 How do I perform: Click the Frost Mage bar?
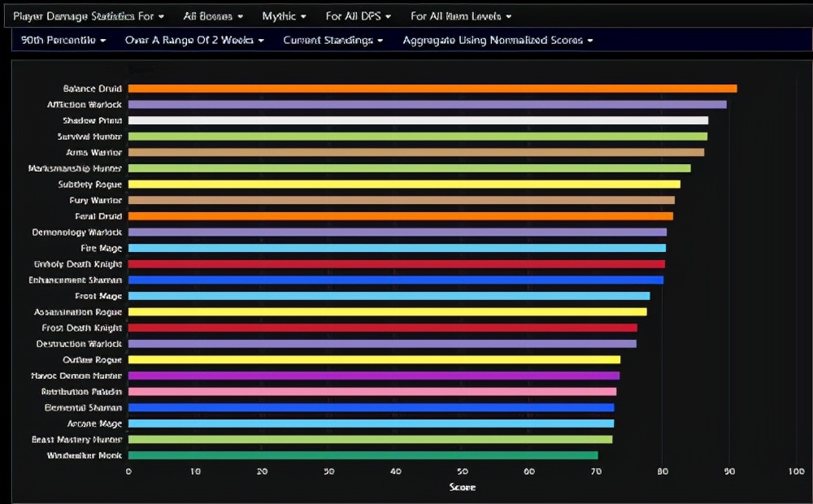[389, 296]
